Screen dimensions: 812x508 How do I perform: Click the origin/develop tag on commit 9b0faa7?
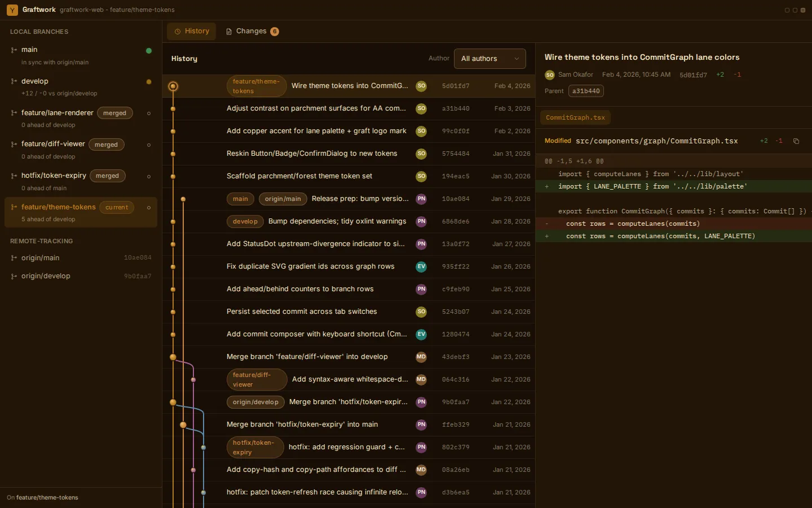(255, 402)
